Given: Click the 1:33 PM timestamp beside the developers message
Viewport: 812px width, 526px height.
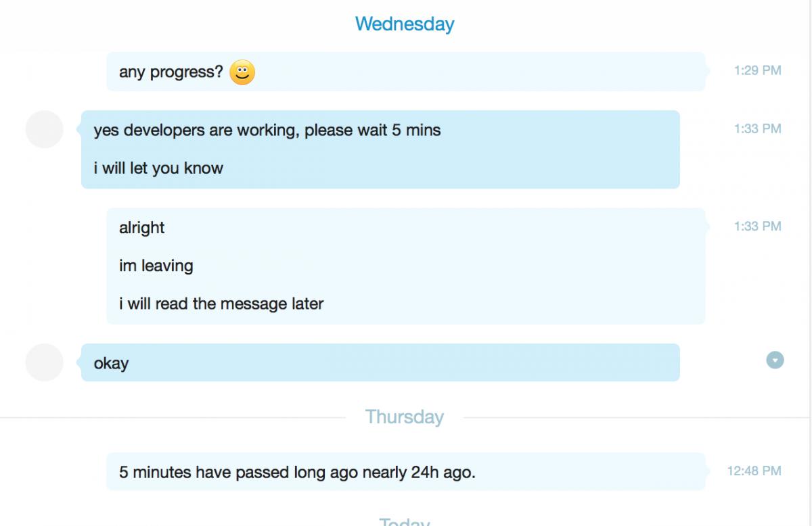Looking at the screenshot, I should pos(758,128).
